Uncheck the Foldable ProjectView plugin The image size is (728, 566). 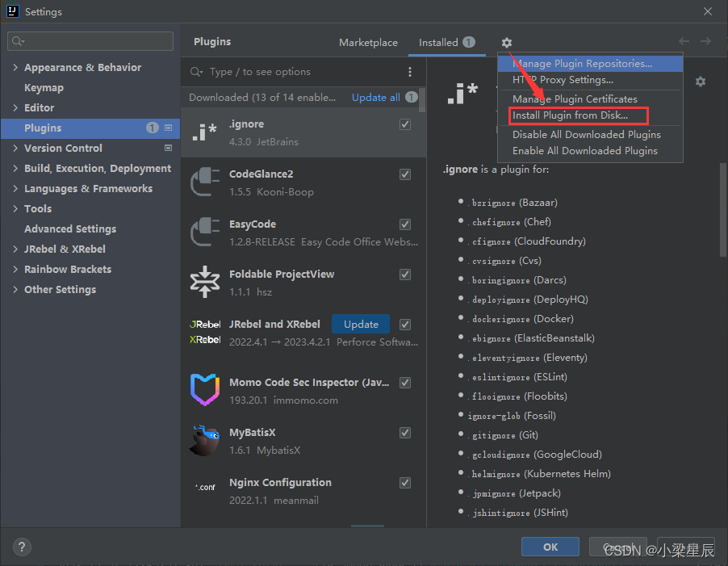point(405,275)
